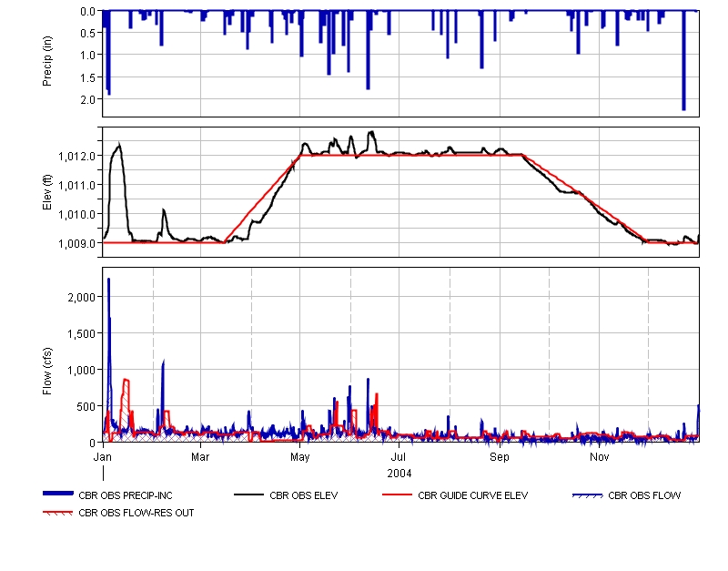Click the Precip (in) axis title
Screen dimensions: 728x571
[x=47, y=61]
